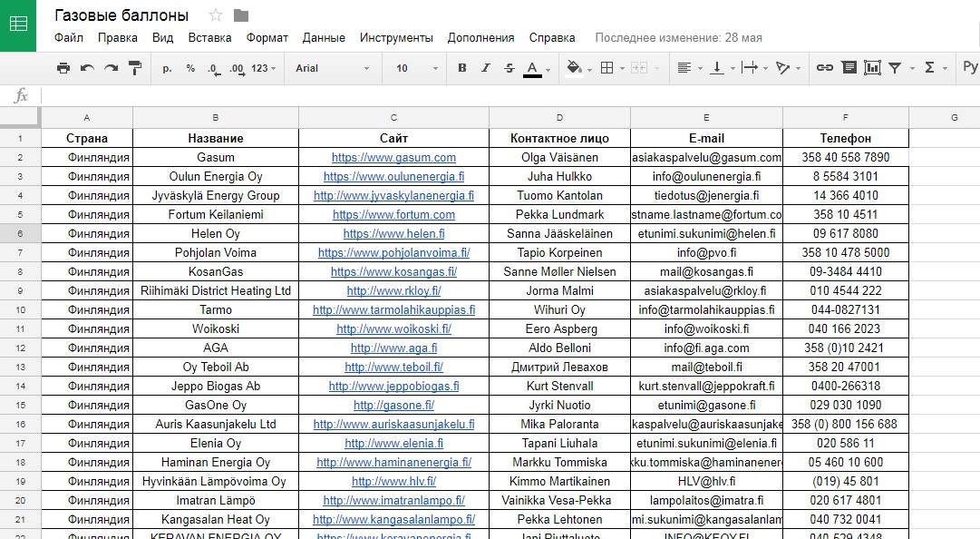The height and width of the screenshot is (539, 980).
Task: Select cell with Pohjolan Voima
Action: pyautogui.click(x=216, y=252)
